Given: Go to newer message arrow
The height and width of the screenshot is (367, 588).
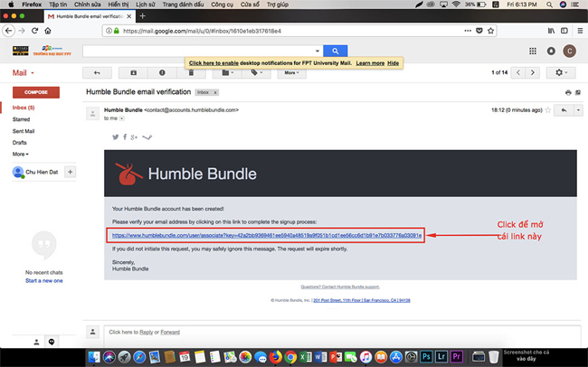Looking at the screenshot, I should pyautogui.click(x=518, y=72).
